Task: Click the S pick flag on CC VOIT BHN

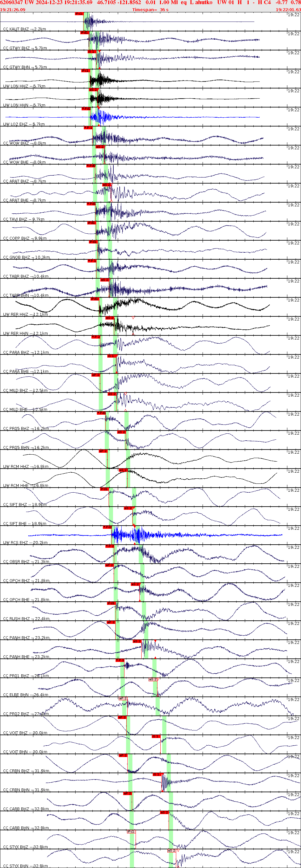Action: click(x=156, y=736)
